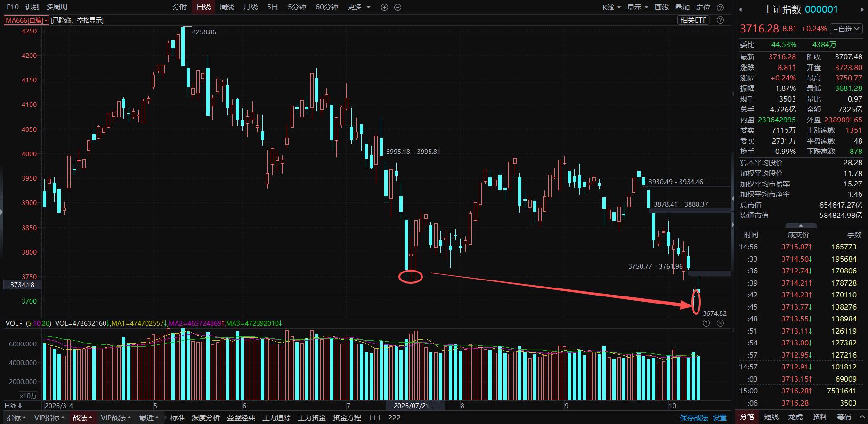The width and height of the screenshot is (868, 424).
Task: Open the MA666[自编] indicator dropdown
Action: (26, 20)
